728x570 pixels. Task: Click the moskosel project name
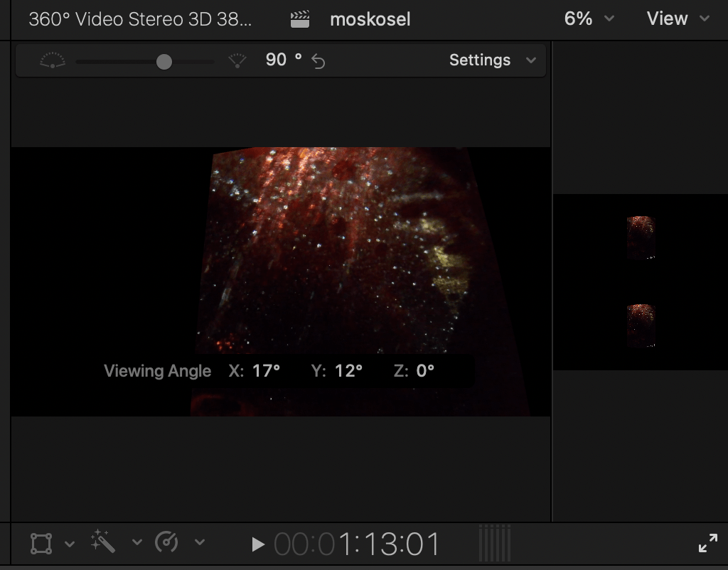(x=370, y=19)
